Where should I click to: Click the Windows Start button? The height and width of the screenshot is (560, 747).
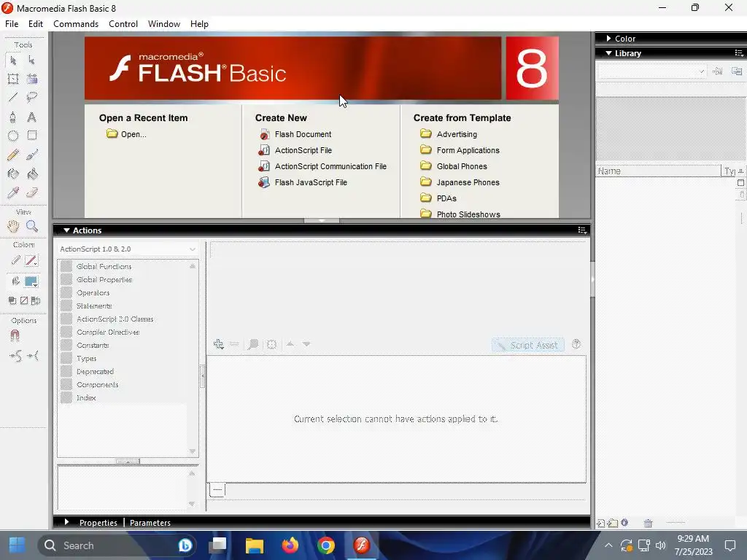(18, 545)
